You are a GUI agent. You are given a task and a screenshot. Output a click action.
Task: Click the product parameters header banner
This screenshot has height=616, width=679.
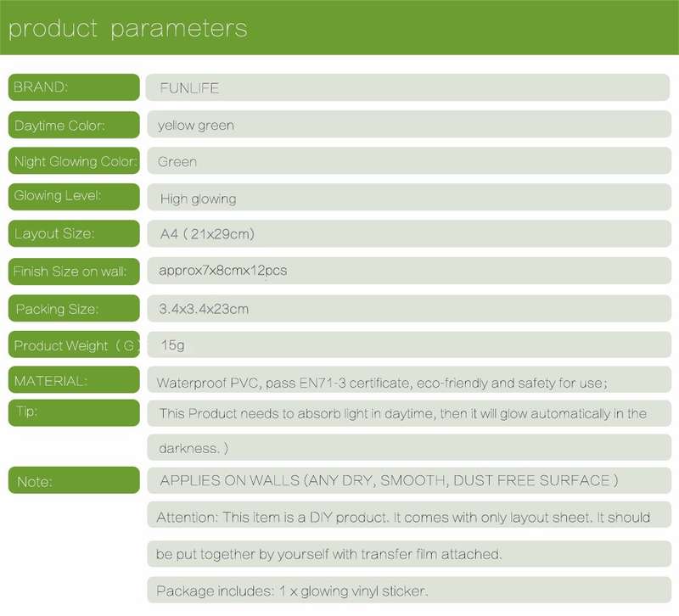click(x=339, y=27)
